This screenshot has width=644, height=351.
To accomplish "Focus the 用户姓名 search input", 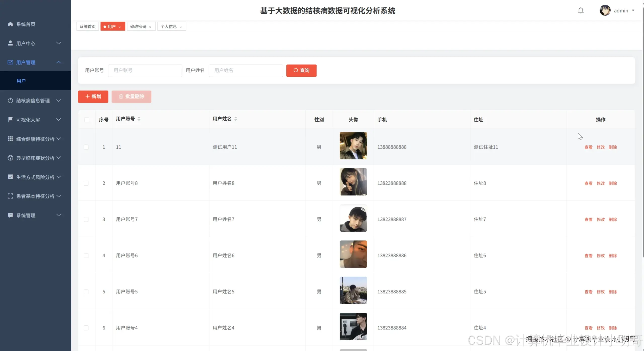I will coord(246,71).
